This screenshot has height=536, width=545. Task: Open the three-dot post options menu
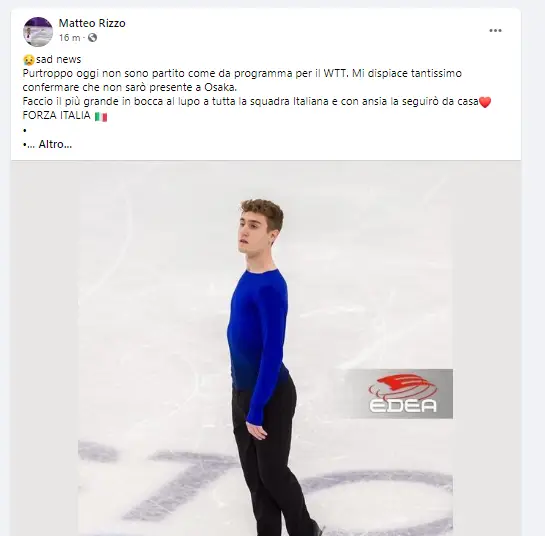click(x=495, y=31)
